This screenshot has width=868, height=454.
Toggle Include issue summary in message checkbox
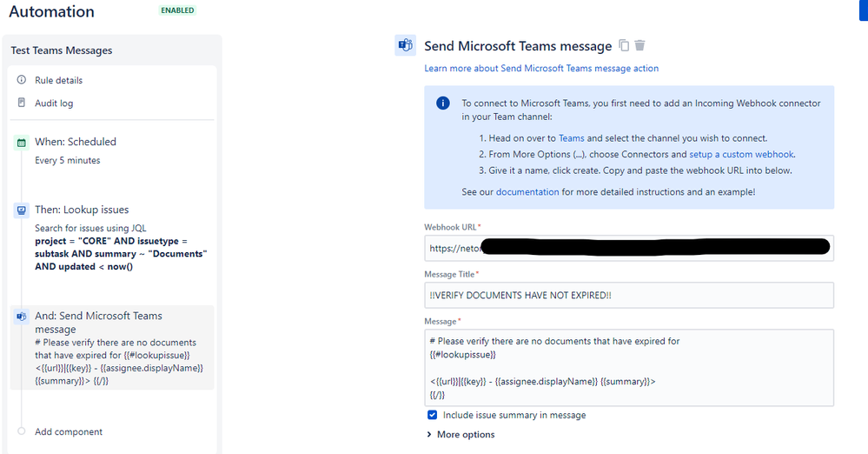click(x=433, y=415)
